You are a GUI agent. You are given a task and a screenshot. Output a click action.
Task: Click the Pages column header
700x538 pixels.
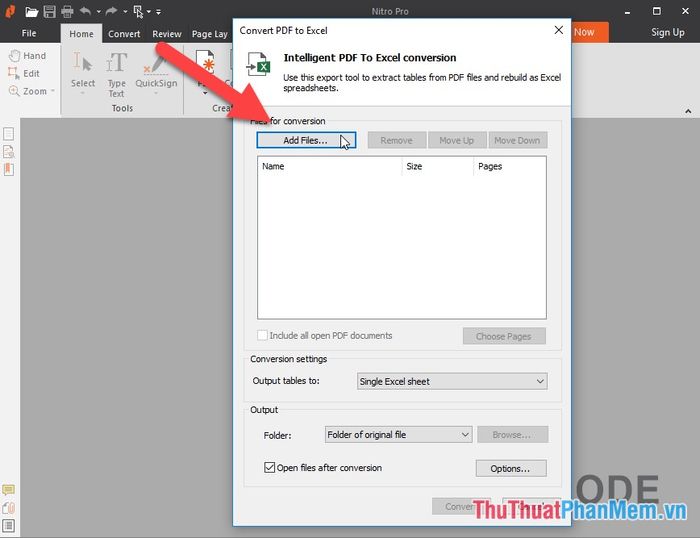pos(509,166)
